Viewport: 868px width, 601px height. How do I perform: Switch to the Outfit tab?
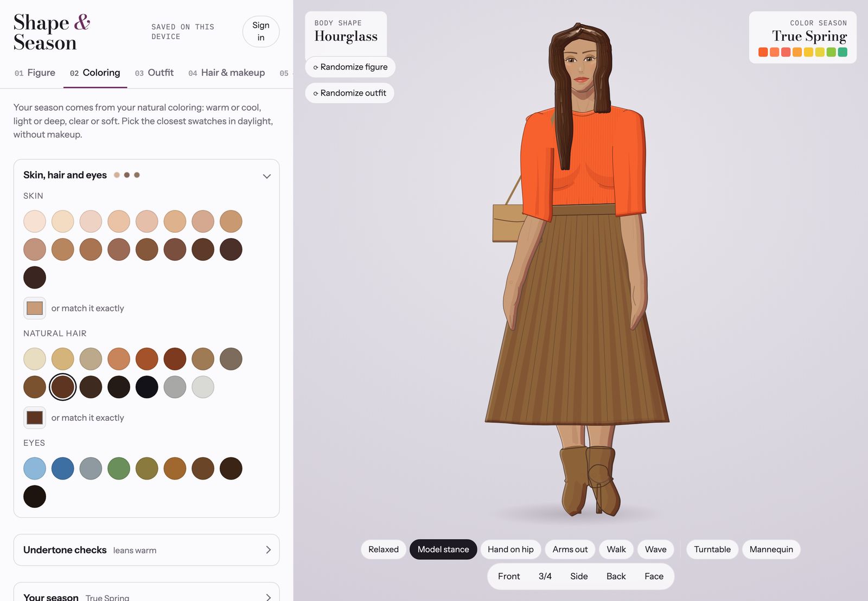155,73
